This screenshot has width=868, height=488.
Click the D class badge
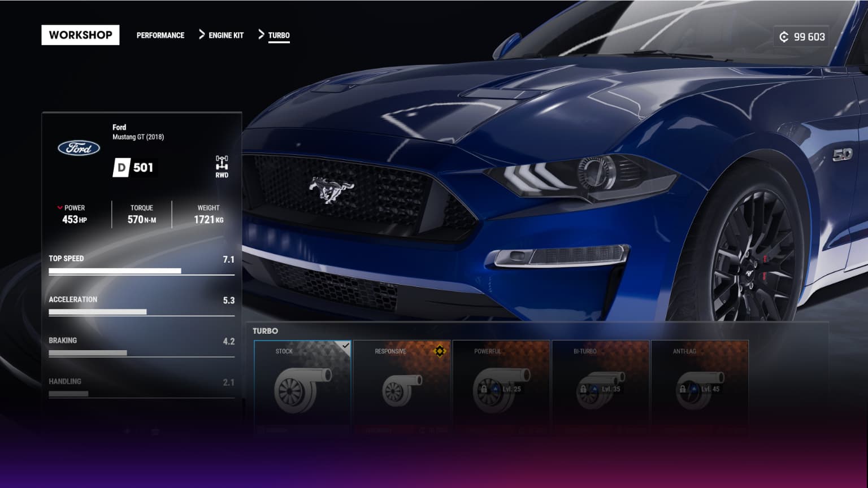(x=121, y=167)
